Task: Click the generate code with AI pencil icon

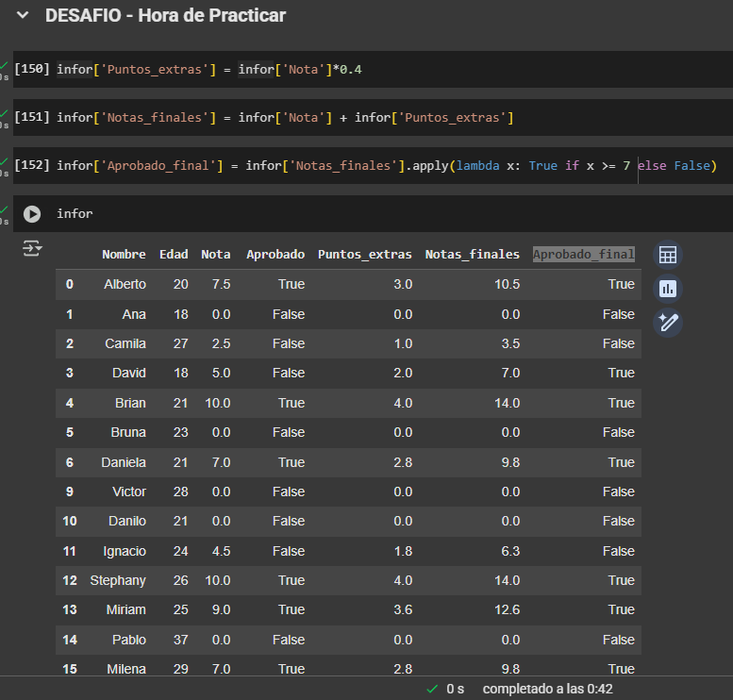Action: click(668, 323)
